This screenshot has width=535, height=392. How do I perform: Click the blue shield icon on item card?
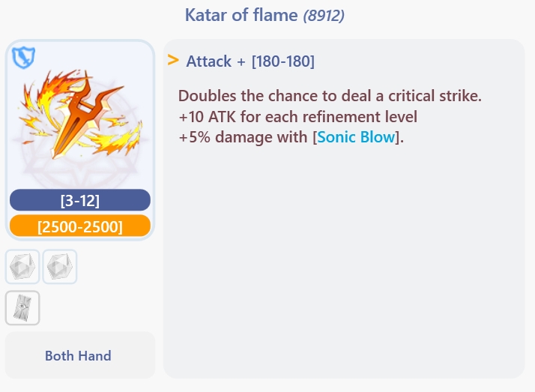point(24,56)
